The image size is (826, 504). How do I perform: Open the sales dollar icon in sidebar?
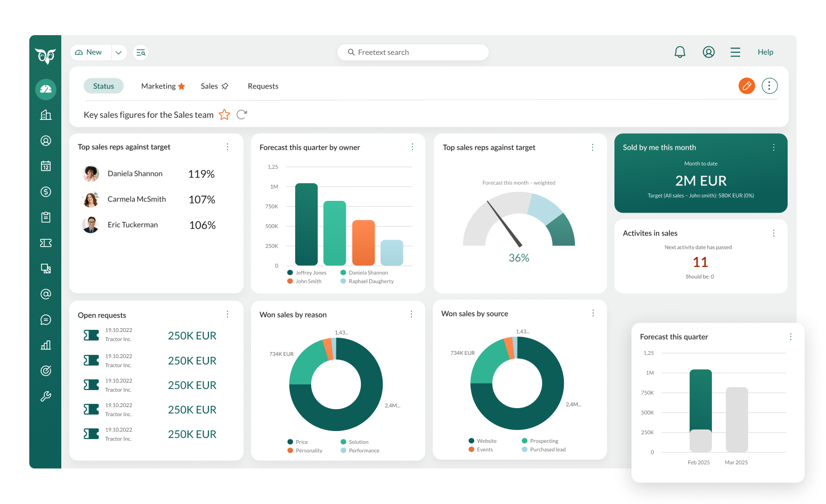click(x=46, y=192)
